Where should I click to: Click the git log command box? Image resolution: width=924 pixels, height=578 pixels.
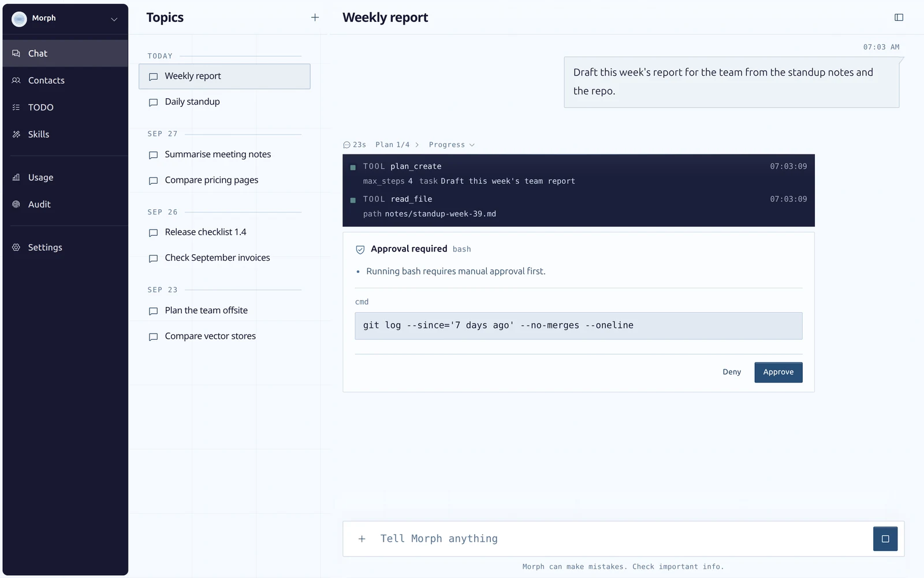click(x=579, y=326)
